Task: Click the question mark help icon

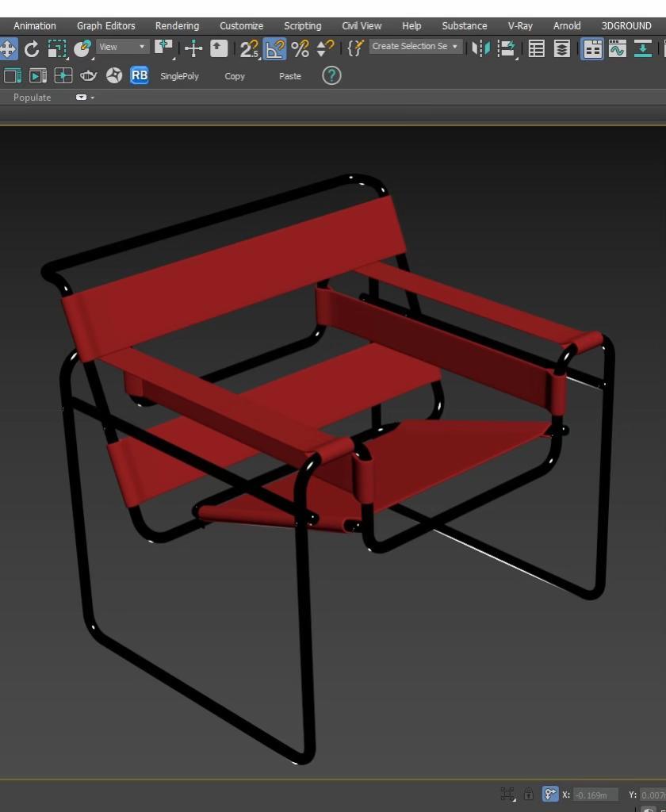Action: [x=331, y=75]
